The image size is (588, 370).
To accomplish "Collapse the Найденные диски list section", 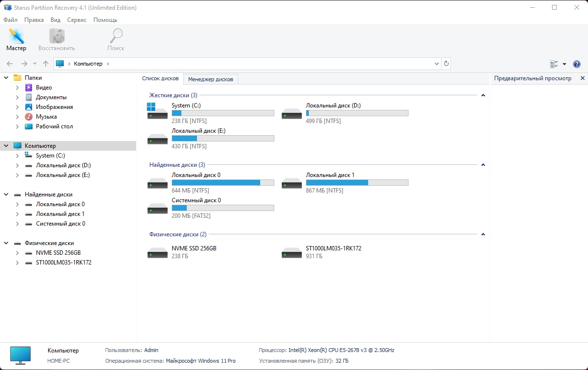I will coord(483,165).
